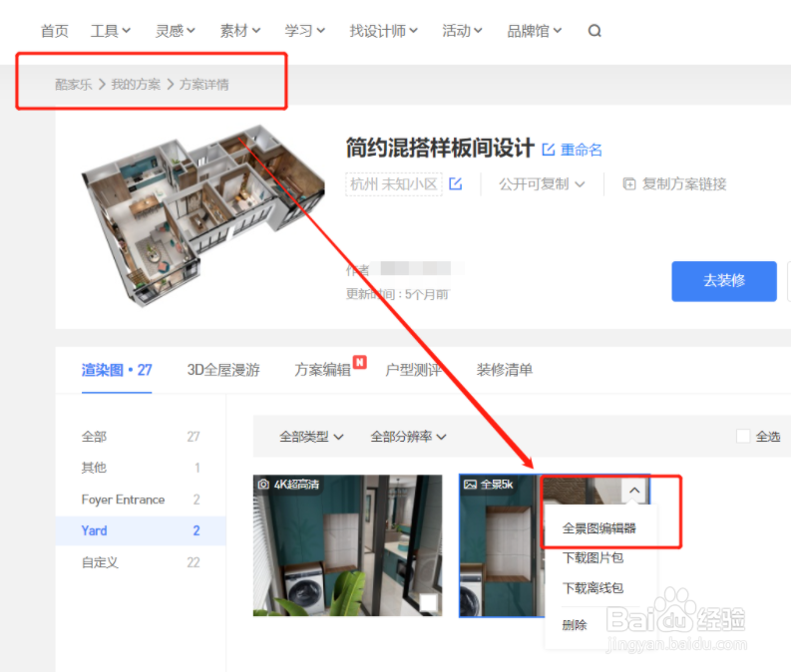
Task: Click 复制方案链接 link
Action: click(684, 184)
